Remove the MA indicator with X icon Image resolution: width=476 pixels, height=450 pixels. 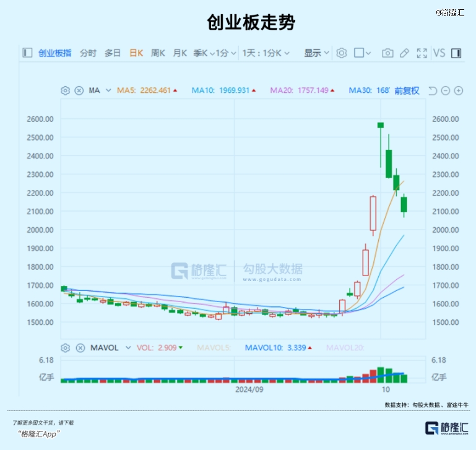[x=79, y=90]
